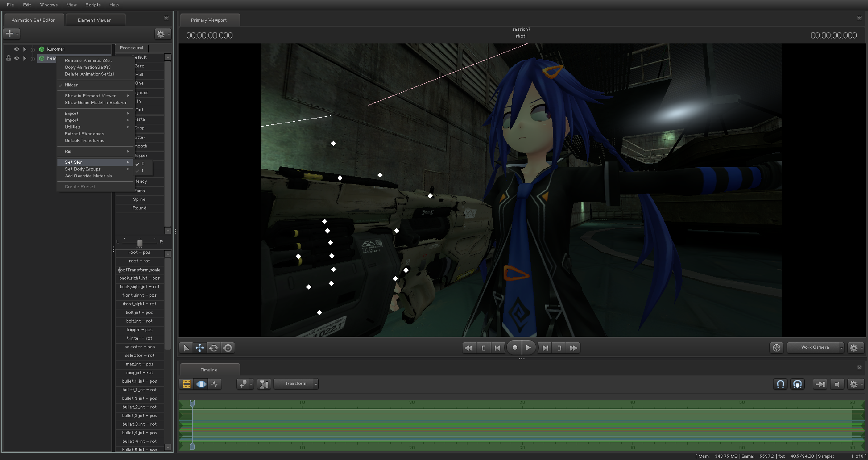Start recording with the record button
Viewport: 868px width, 460px height.
[514, 348]
